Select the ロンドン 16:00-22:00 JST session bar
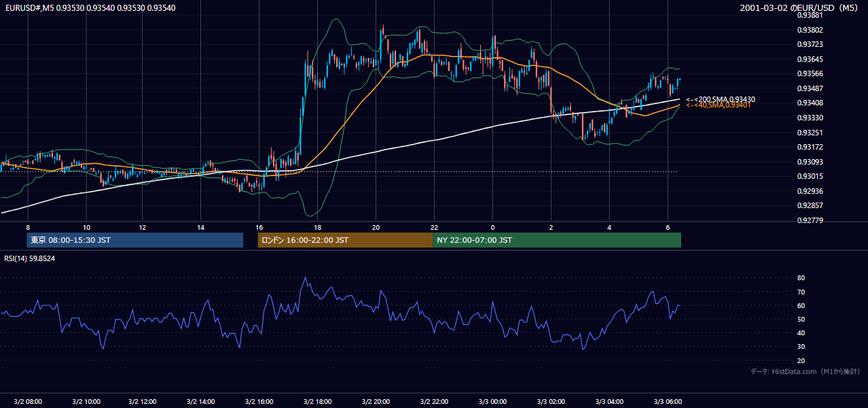Image resolution: width=868 pixels, height=408 pixels. (x=345, y=240)
